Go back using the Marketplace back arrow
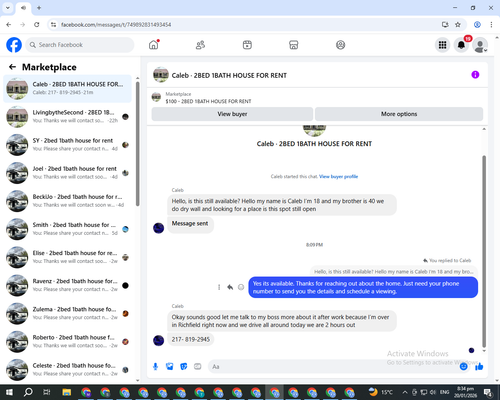The width and height of the screenshot is (500, 400). pos(12,67)
